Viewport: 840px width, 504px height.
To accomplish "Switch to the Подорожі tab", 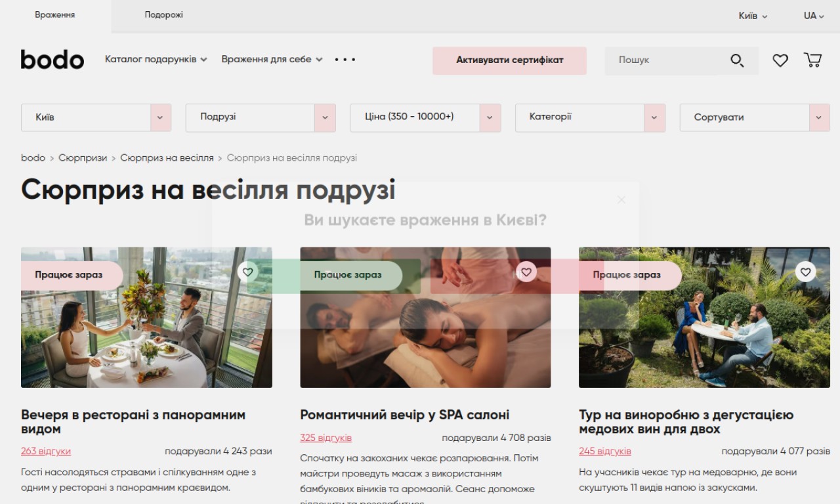I will (164, 15).
